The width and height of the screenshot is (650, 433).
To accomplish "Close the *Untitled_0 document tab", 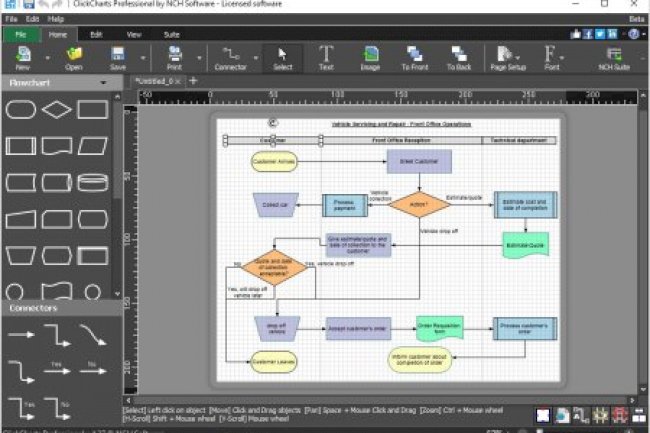I will click(x=178, y=82).
